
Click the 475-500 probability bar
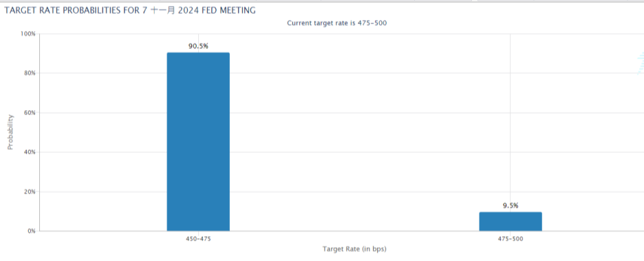click(x=511, y=222)
